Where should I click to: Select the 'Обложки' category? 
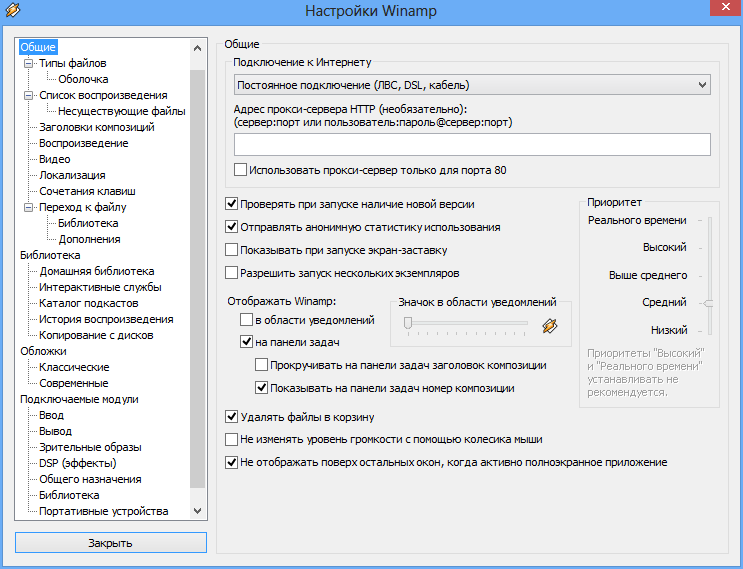pyautogui.click(x=43, y=351)
